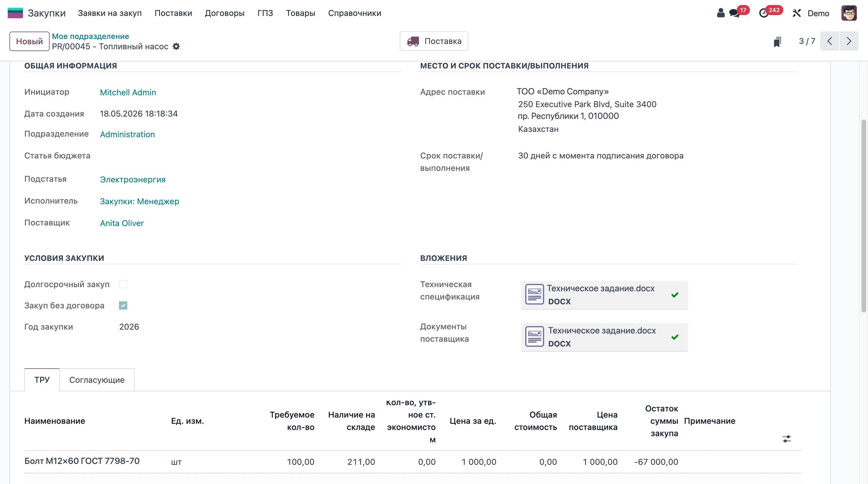This screenshot has height=484, width=868.
Task: Go to previous record arrow
Action: [x=830, y=41]
